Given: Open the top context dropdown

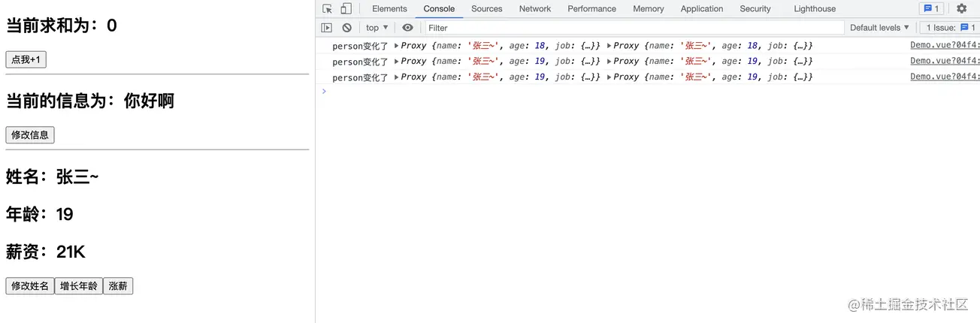Looking at the screenshot, I should pyautogui.click(x=377, y=28).
